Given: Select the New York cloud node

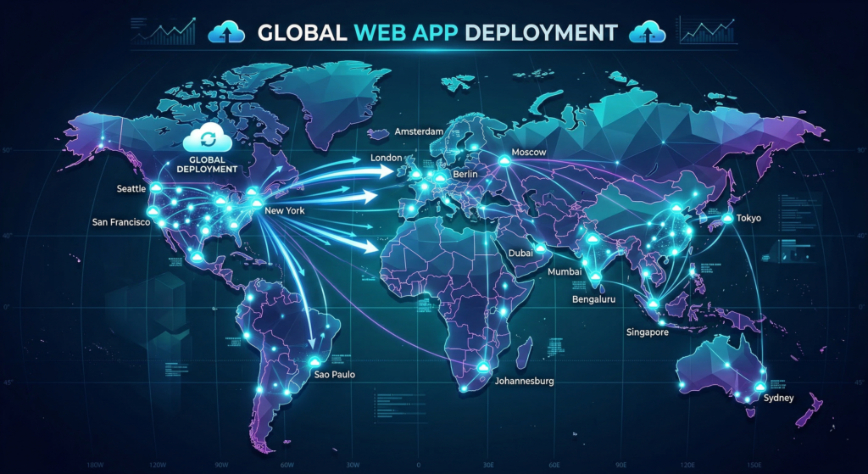Looking at the screenshot, I should [256, 204].
